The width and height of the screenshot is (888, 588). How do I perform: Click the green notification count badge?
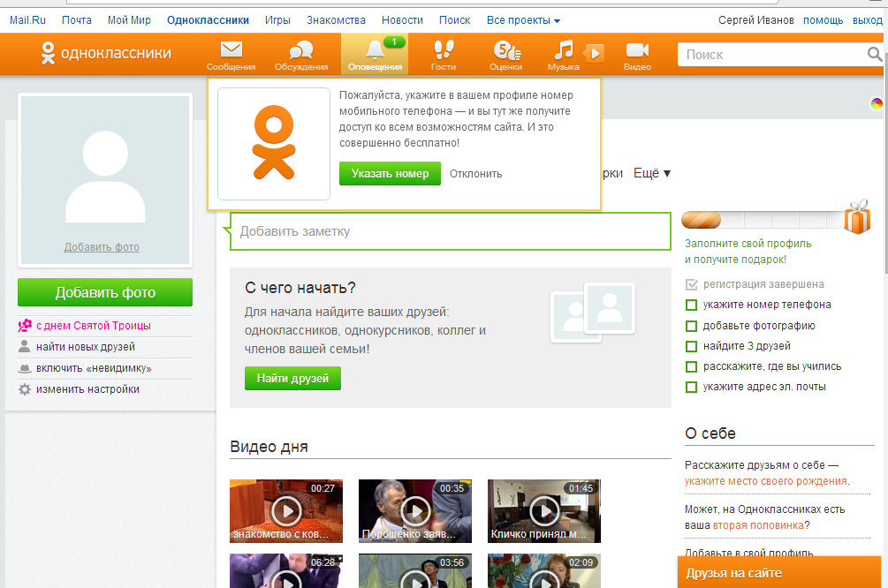point(394,41)
